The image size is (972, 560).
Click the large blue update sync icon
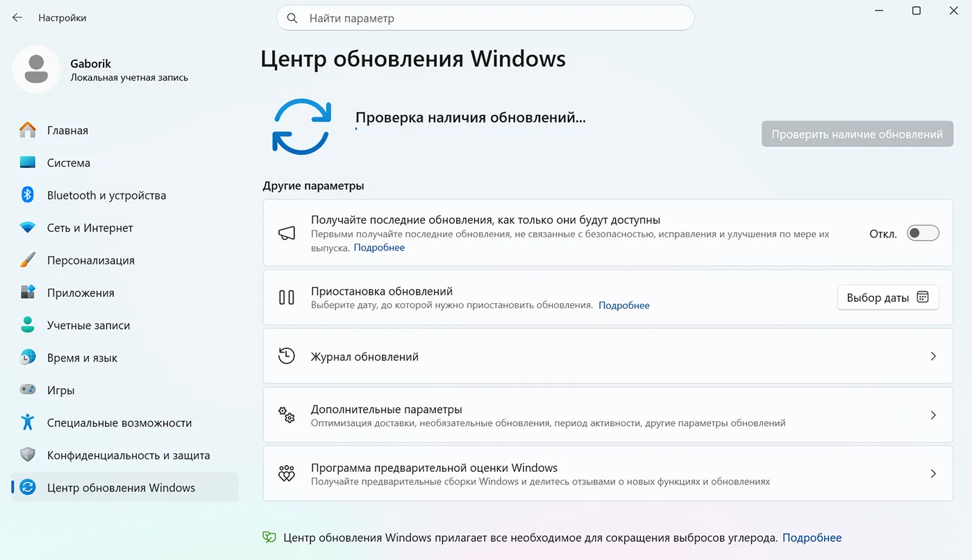[301, 126]
